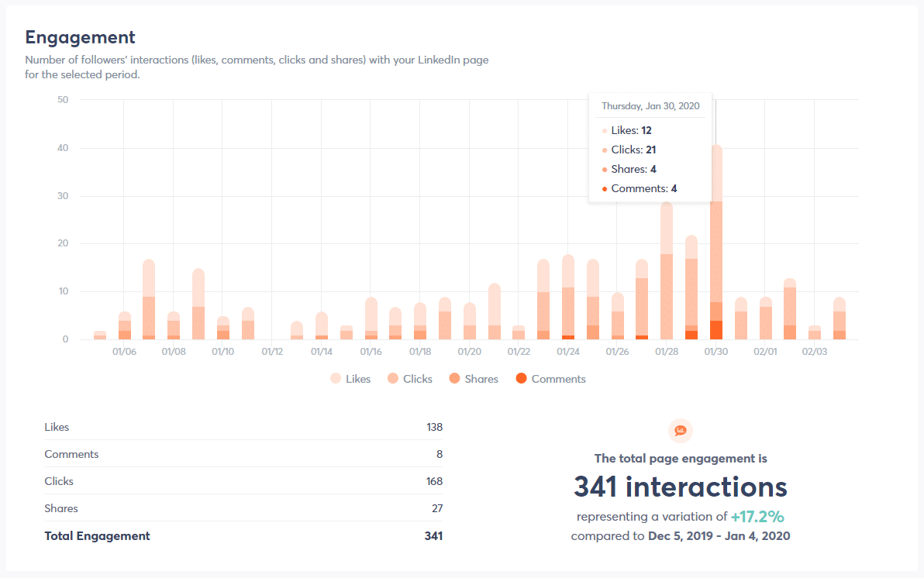This screenshot has width=924, height=578.
Task: Click the 341 interactions headline
Action: 680,487
